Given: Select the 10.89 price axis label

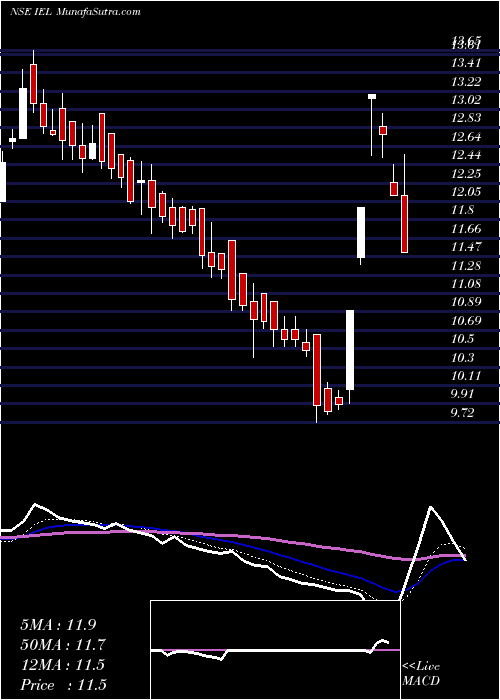Looking at the screenshot, I should click(466, 302).
